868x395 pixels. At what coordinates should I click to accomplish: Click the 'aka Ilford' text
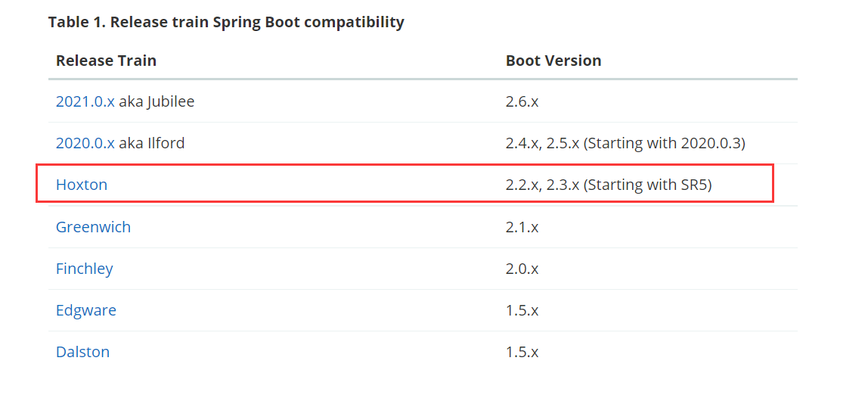[x=151, y=143]
